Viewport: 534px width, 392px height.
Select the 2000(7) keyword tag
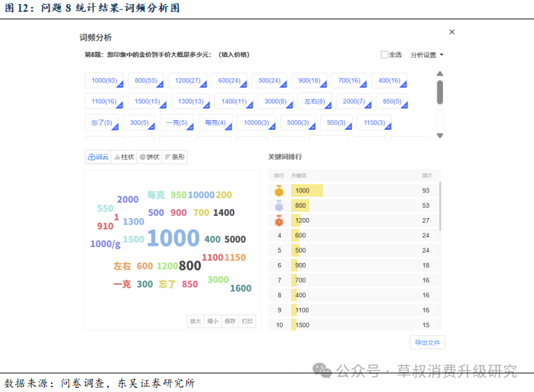354,101
